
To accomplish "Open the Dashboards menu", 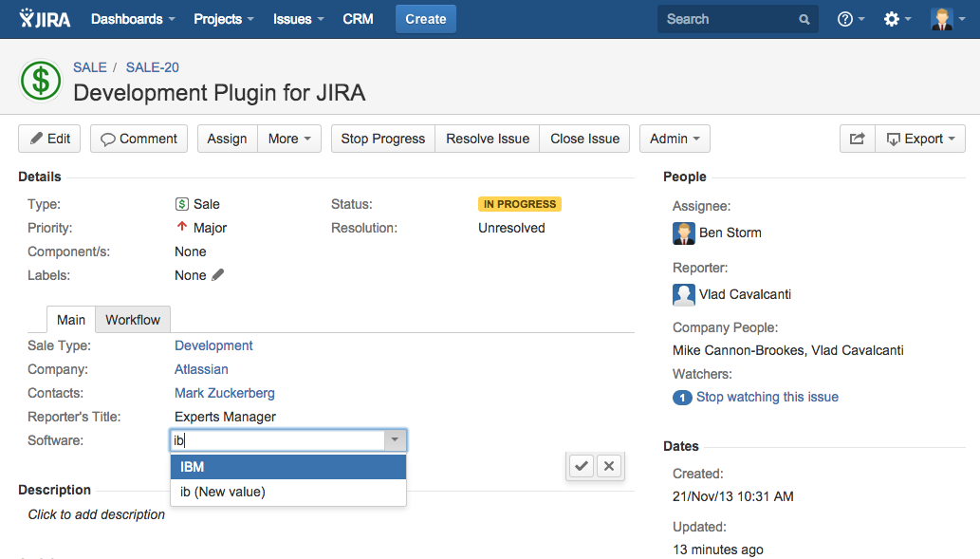I will [133, 19].
